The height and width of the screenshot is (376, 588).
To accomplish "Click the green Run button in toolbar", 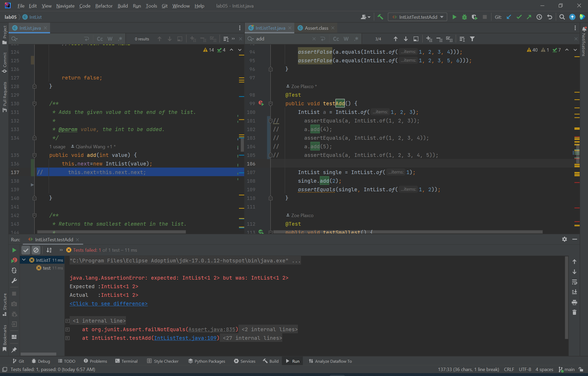I will [x=454, y=17].
